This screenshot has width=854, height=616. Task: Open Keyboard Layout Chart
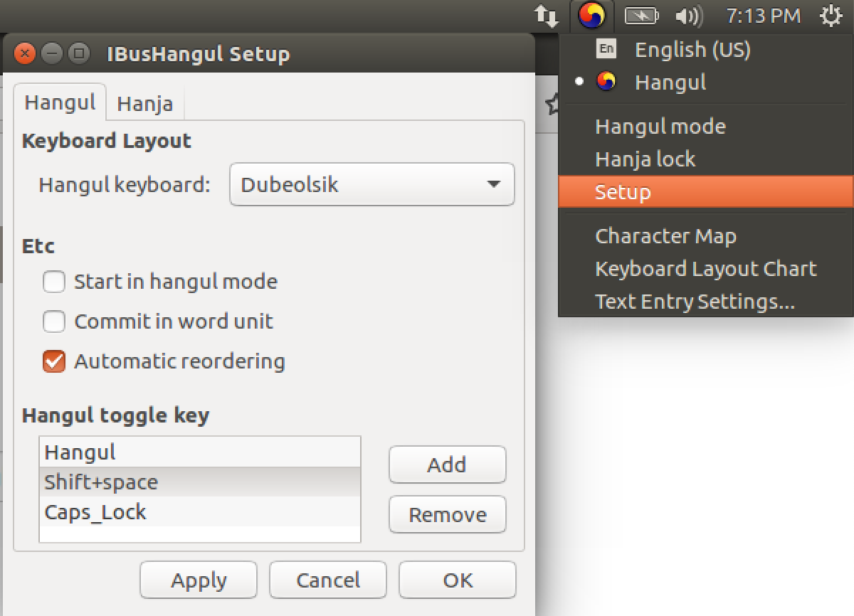706,269
